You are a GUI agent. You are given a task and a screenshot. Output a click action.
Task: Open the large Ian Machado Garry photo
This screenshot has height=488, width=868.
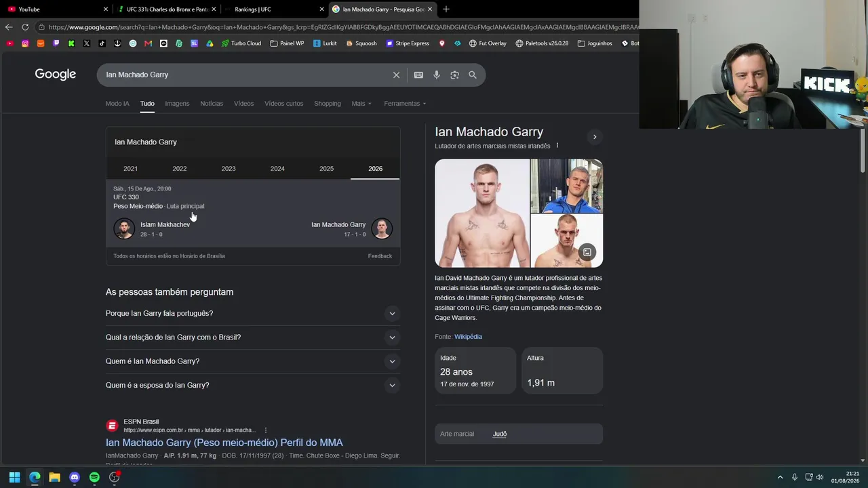[482, 213]
